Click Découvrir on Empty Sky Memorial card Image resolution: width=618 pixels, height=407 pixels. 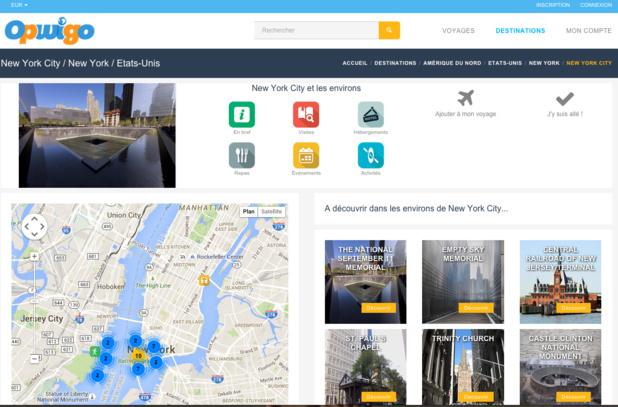pos(476,308)
